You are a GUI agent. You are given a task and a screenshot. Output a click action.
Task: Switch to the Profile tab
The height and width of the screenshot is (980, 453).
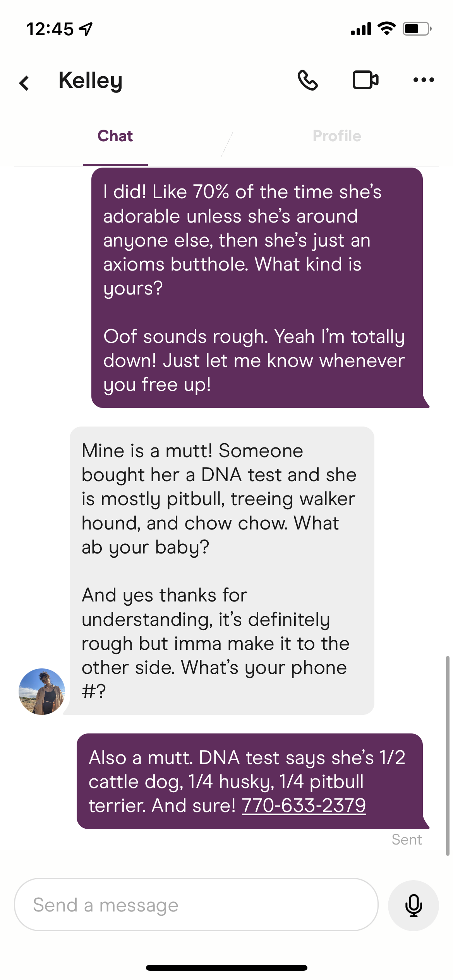[336, 136]
